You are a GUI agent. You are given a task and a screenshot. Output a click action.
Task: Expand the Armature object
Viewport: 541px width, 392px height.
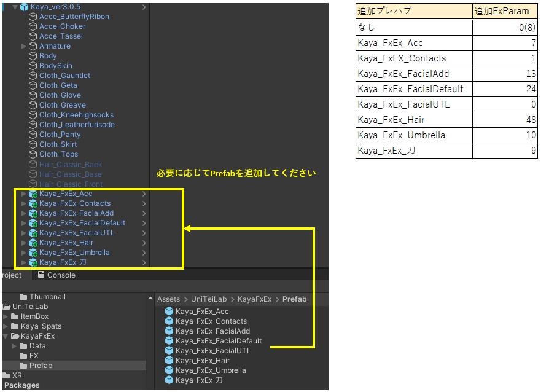[x=23, y=46]
